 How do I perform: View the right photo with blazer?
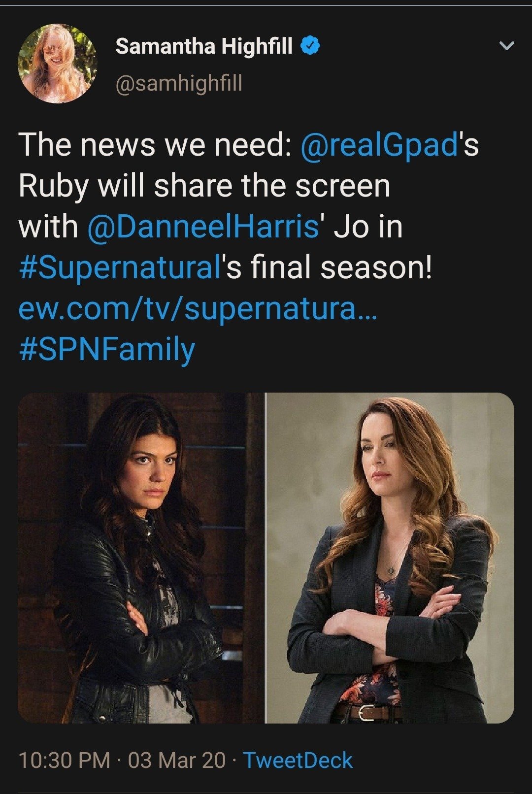tap(390, 558)
